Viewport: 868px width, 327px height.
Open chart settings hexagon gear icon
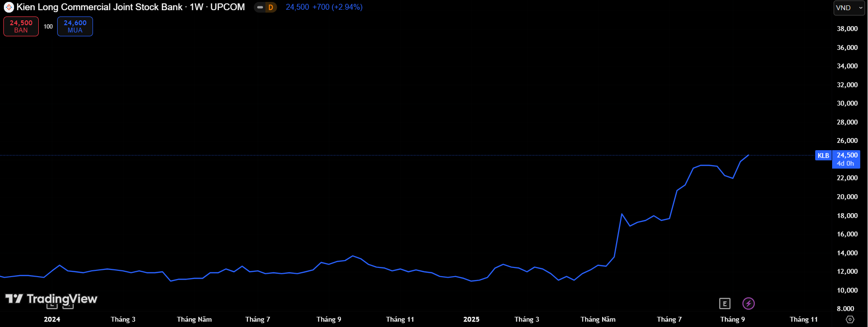click(x=850, y=319)
